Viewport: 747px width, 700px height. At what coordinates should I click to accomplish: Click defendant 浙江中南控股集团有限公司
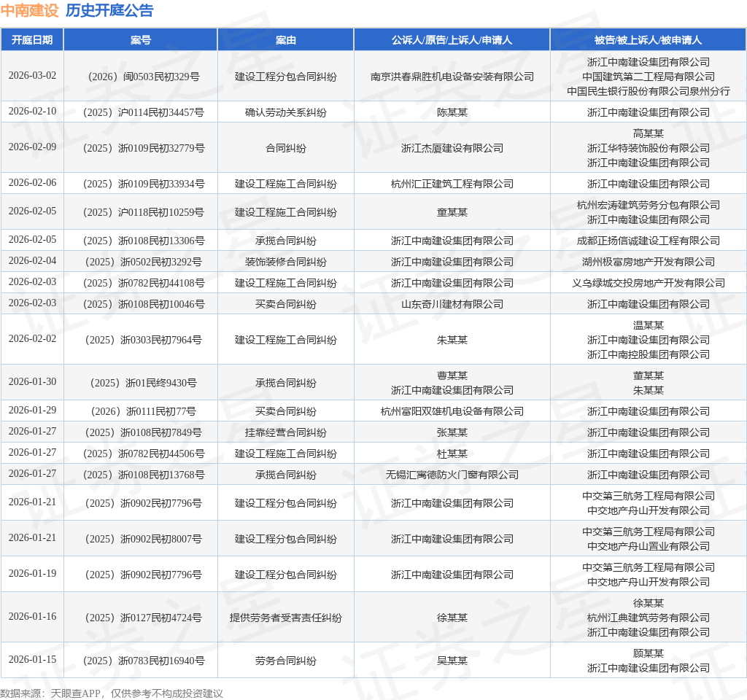(649, 354)
